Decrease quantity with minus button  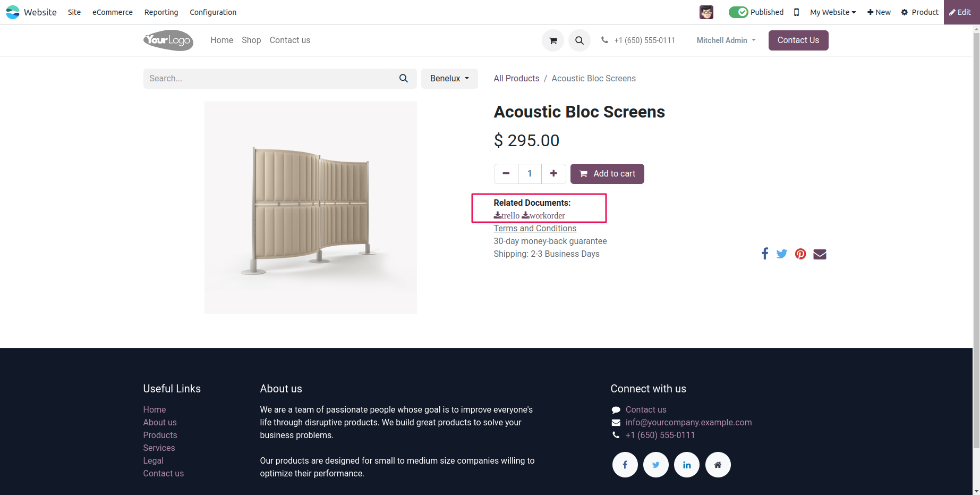506,173
